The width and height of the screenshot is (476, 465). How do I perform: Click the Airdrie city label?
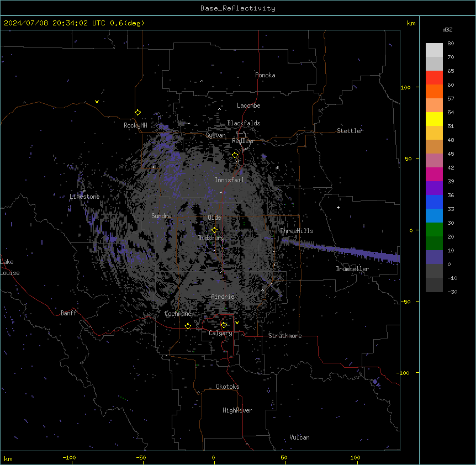tap(223, 297)
